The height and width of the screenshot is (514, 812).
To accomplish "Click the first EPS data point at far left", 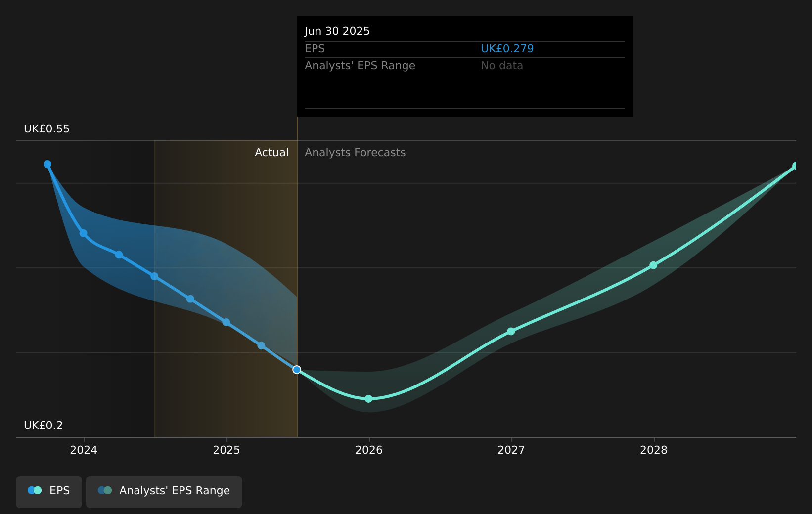I will tap(47, 164).
